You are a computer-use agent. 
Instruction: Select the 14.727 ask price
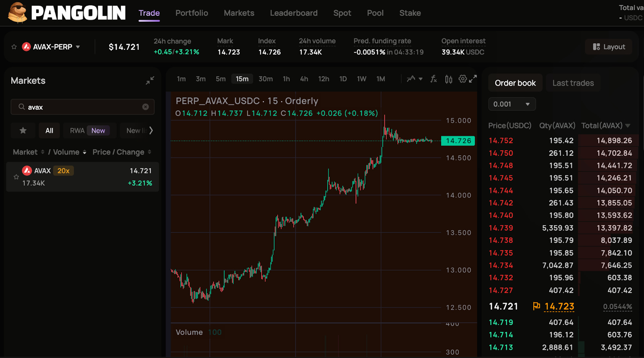coord(501,290)
